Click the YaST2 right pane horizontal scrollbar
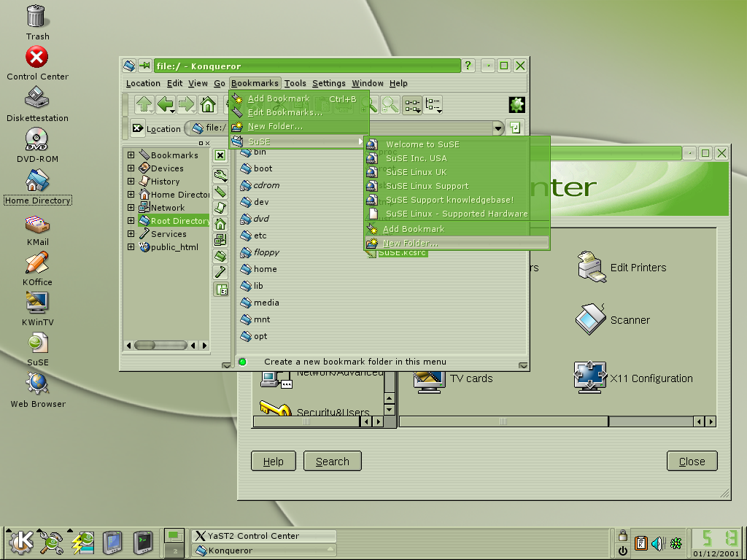The width and height of the screenshot is (747, 560). [x=503, y=421]
